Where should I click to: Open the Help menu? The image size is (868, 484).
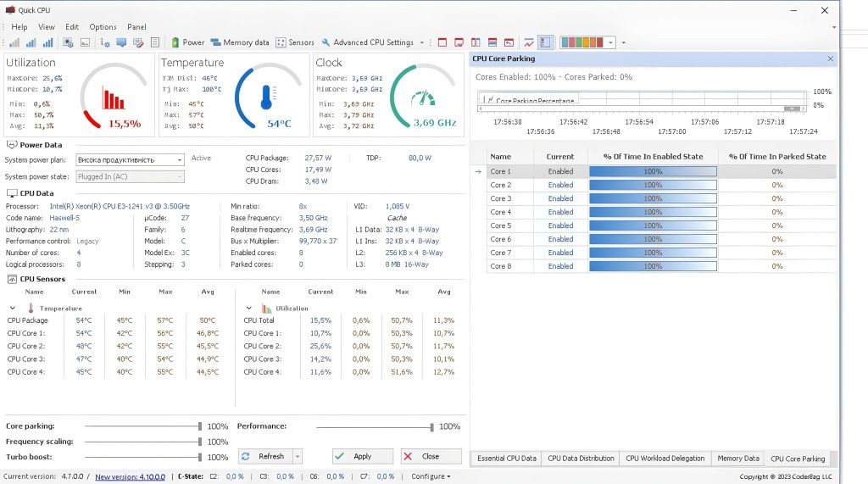[19, 26]
